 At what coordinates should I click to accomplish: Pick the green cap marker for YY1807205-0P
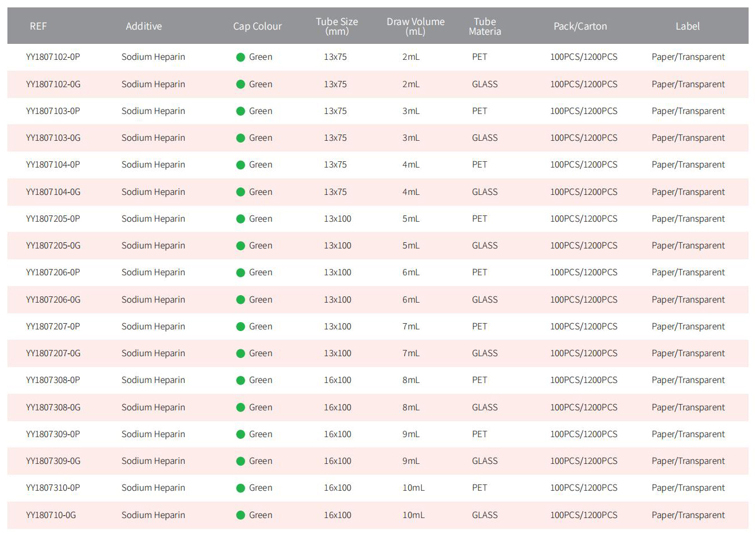[x=241, y=219]
